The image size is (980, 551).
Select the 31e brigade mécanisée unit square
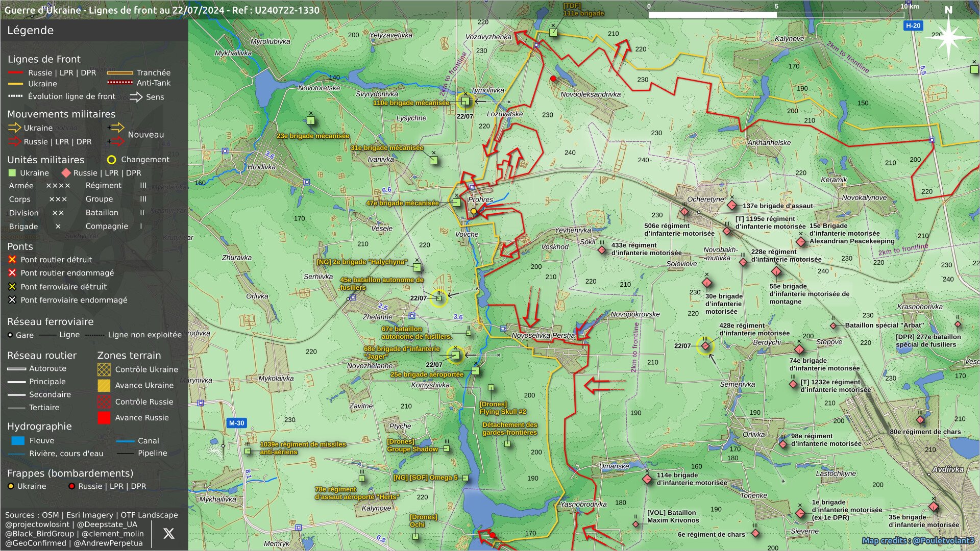[433, 160]
